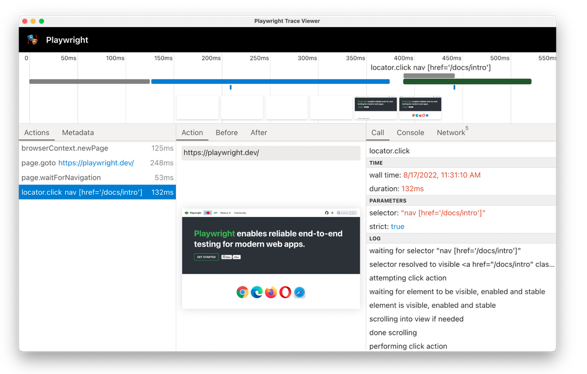Select the browserContext.newPage action
Image resolution: width=587 pixels, height=374 pixels.
click(x=97, y=148)
